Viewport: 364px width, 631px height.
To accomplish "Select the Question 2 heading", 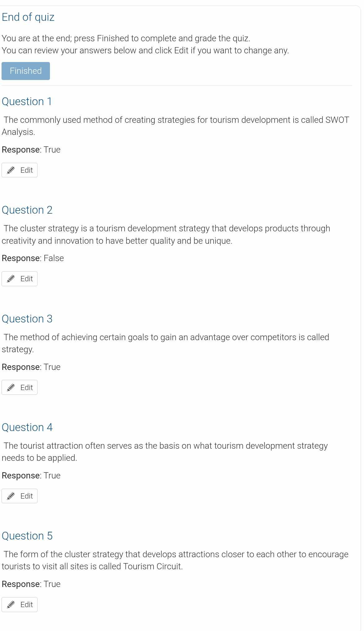I will [x=27, y=210].
